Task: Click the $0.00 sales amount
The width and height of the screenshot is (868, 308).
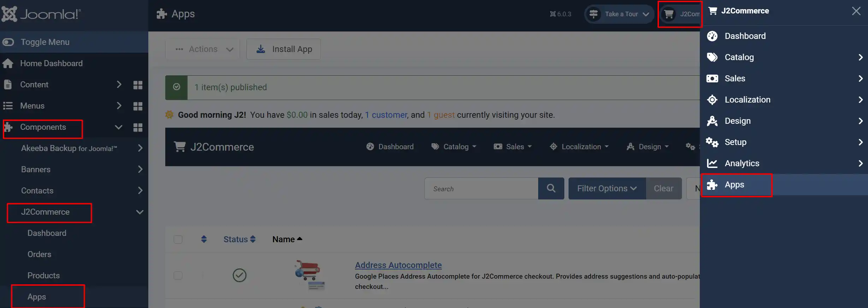Action: click(x=297, y=115)
